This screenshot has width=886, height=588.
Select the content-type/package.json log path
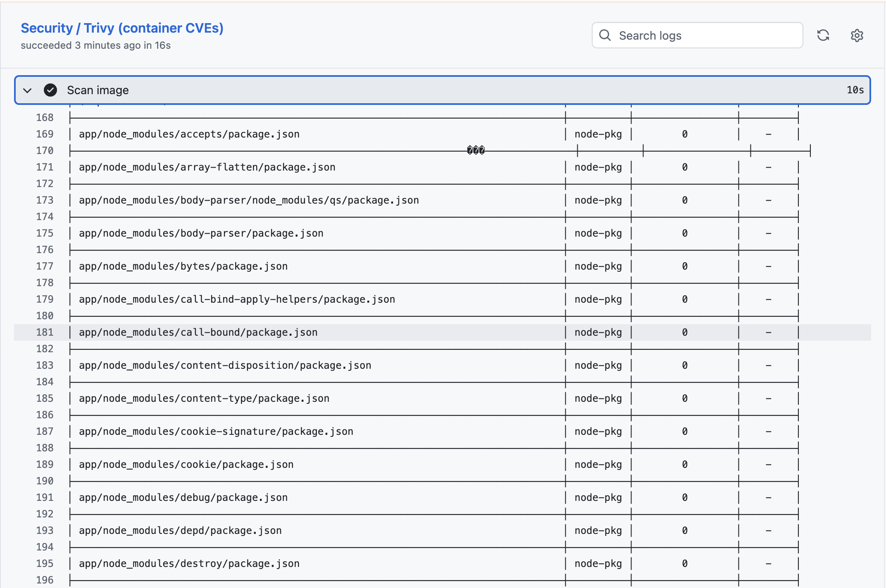pyautogui.click(x=204, y=398)
